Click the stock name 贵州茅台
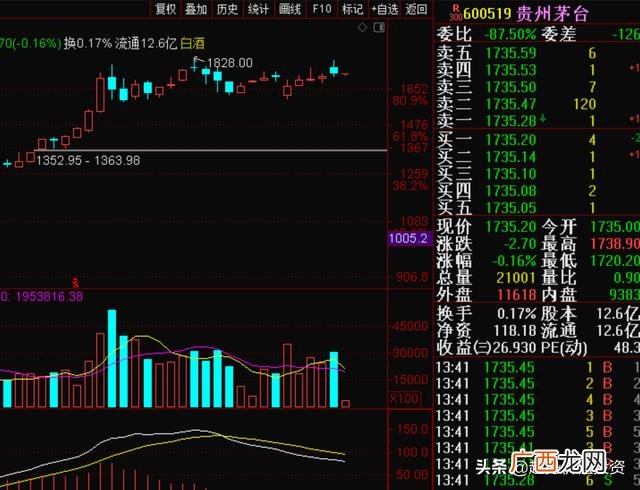 click(552, 14)
